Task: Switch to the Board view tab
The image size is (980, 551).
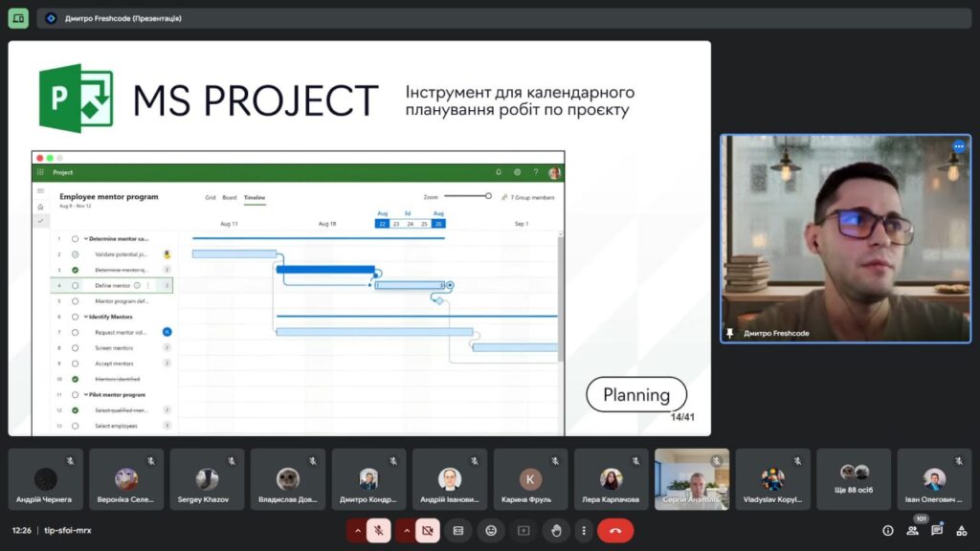Action: [x=230, y=197]
